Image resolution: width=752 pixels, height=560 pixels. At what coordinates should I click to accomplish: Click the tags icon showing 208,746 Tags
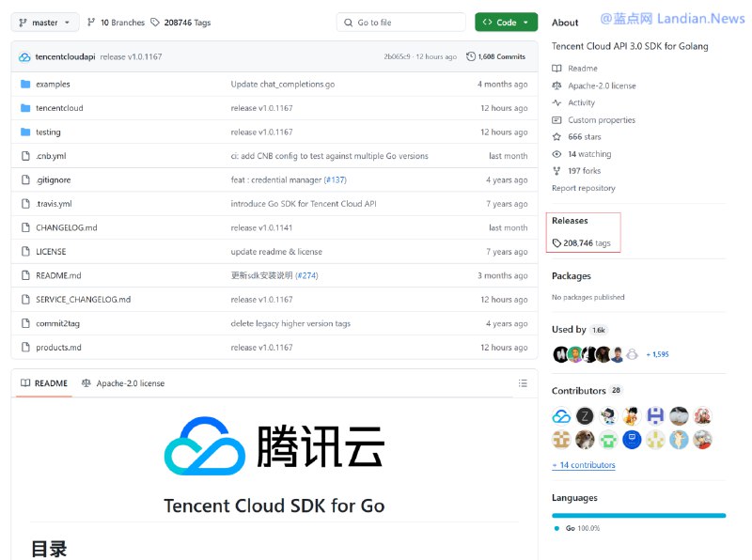(156, 22)
